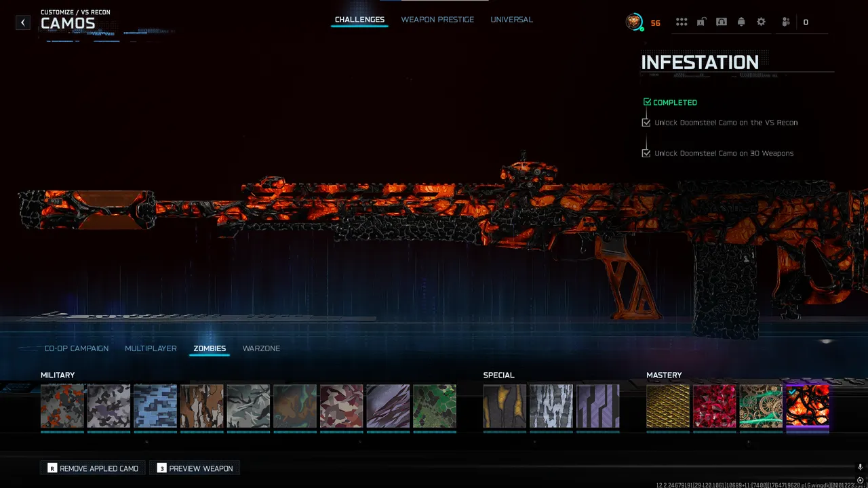Click the green COMPLETED check mark
This screenshot has height=488, width=868.
[x=647, y=102]
